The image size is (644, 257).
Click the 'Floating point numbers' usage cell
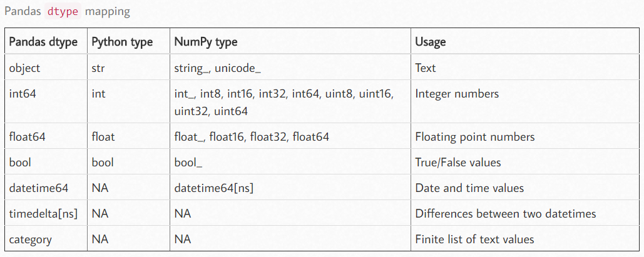click(475, 136)
